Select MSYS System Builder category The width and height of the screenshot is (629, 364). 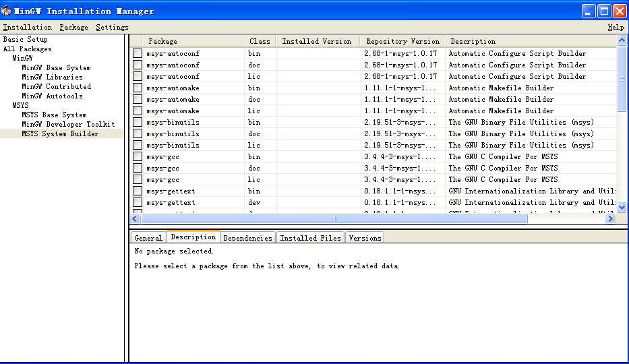point(60,133)
